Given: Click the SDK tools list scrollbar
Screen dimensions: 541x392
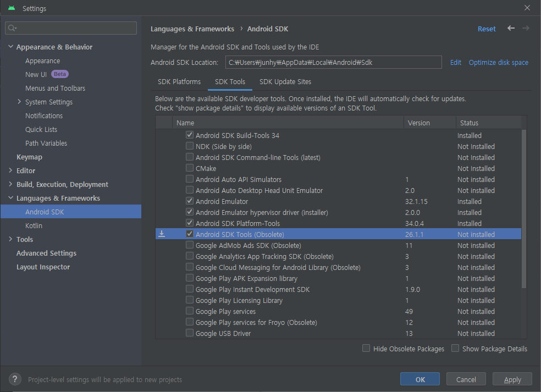Looking at the screenshot, I should coord(524,209).
